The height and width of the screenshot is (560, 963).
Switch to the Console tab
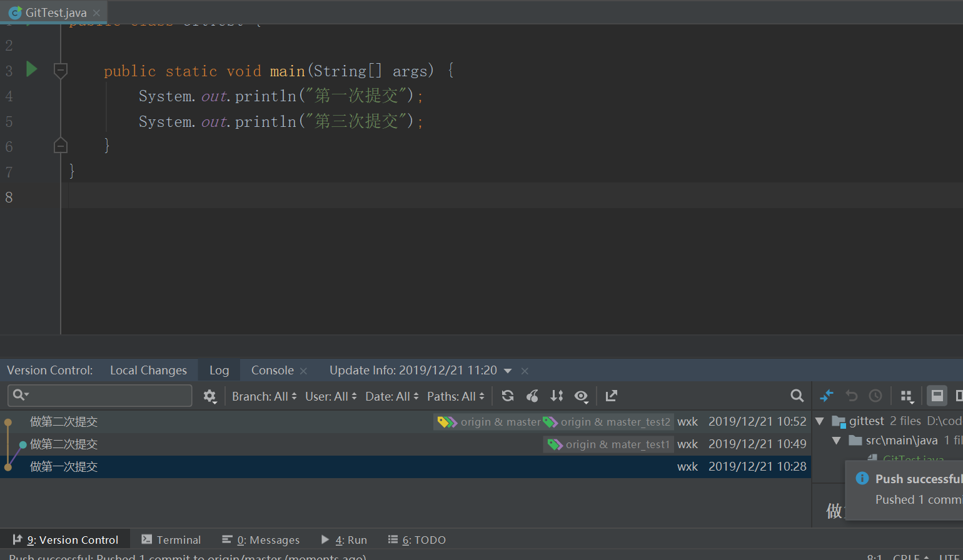(272, 371)
